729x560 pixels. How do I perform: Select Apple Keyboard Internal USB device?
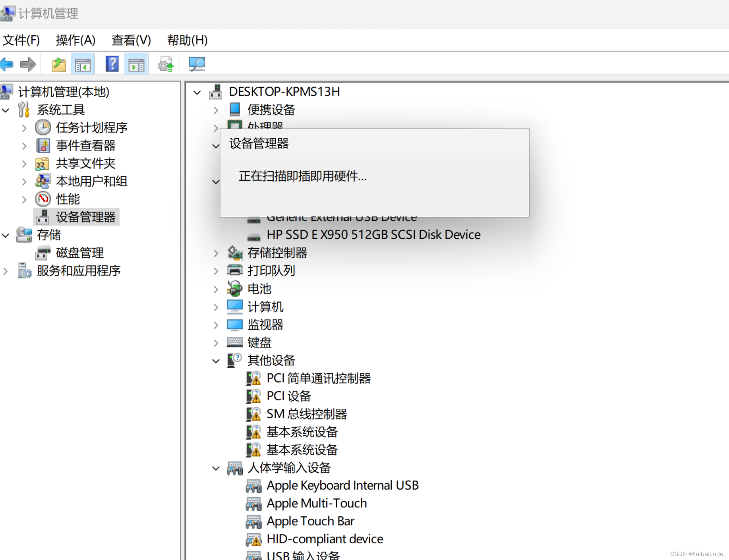pyautogui.click(x=342, y=485)
